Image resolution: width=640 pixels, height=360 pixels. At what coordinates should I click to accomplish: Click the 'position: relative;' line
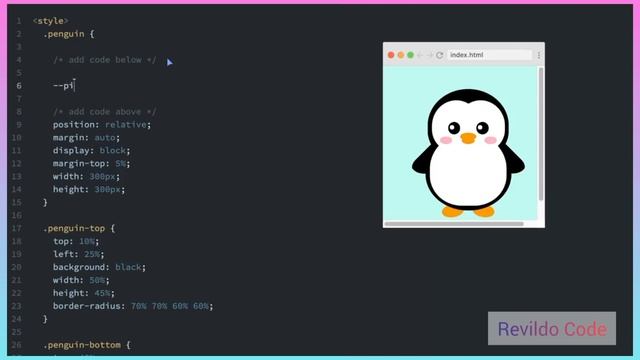pyautogui.click(x=102, y=125)
